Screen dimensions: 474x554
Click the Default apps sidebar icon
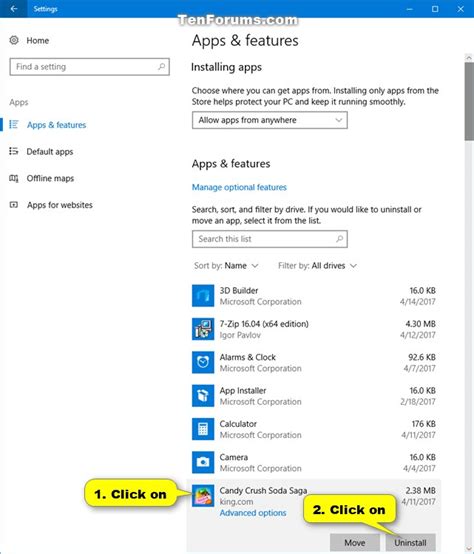(x=14, y=151)
